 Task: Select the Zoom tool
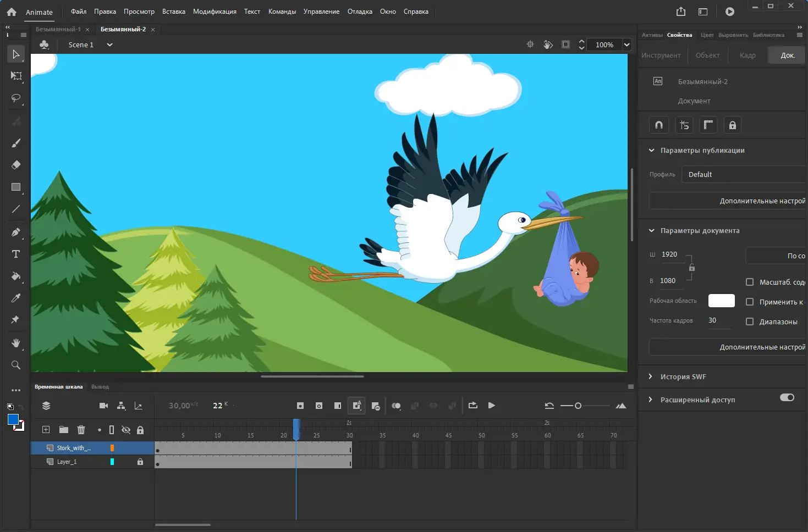[16, 365]
